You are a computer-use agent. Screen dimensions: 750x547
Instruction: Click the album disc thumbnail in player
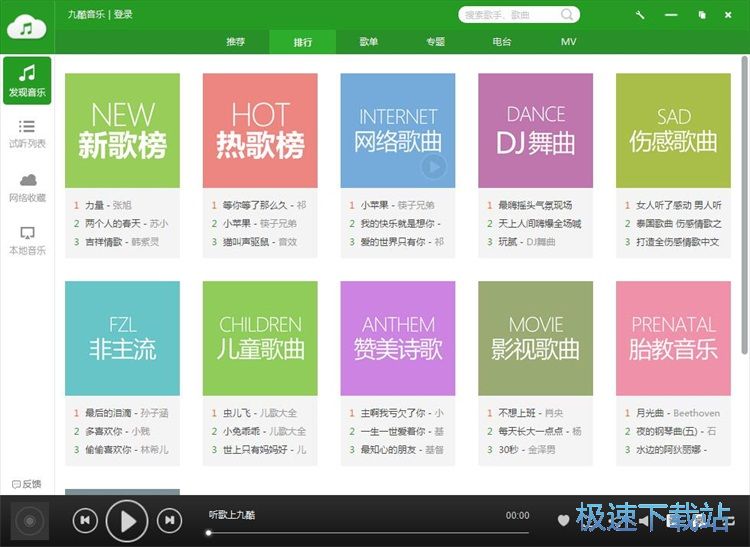coord(30,521)
